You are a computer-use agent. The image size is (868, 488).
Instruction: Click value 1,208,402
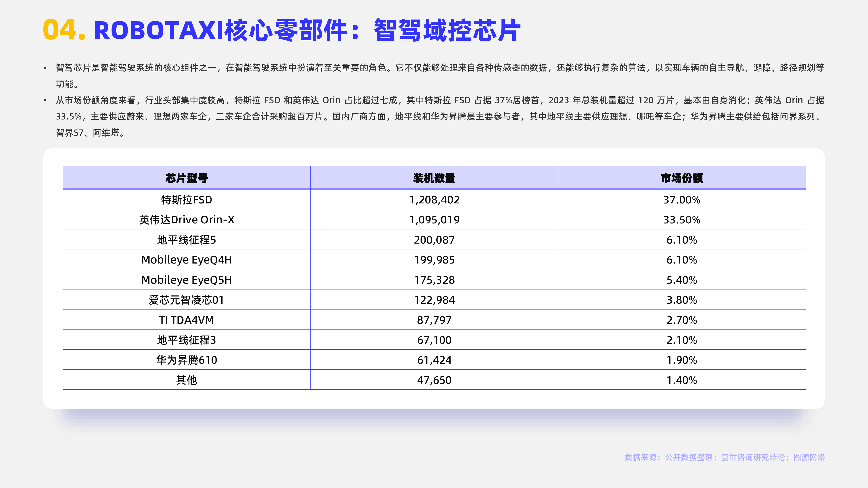point(434,200)
